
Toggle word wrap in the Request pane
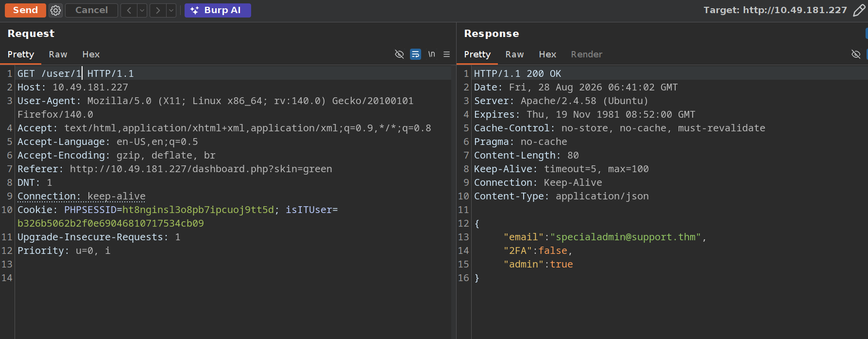click(416, 54)
